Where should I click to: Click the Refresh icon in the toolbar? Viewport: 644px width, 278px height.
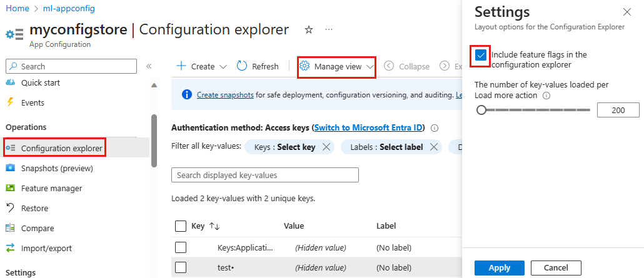pos(243,66)
